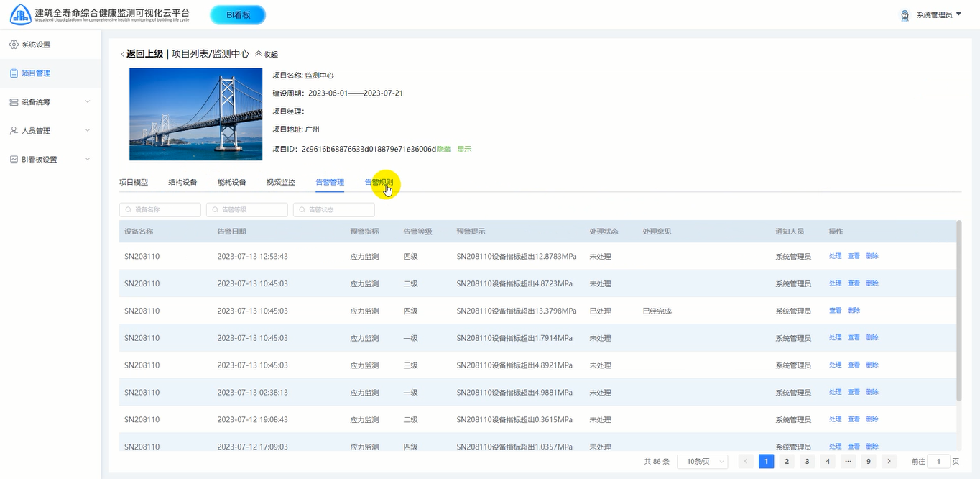Click 显示 next to the project ID
The image size is (980, 479).
(464, 149)
